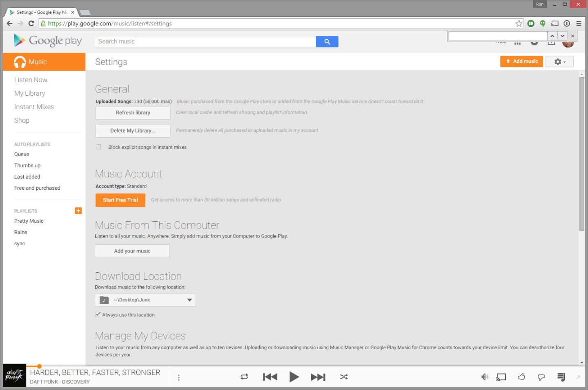The image size is (588, 390).
Task: Click the Pushbullet extension icon
Action: [531, 23]
